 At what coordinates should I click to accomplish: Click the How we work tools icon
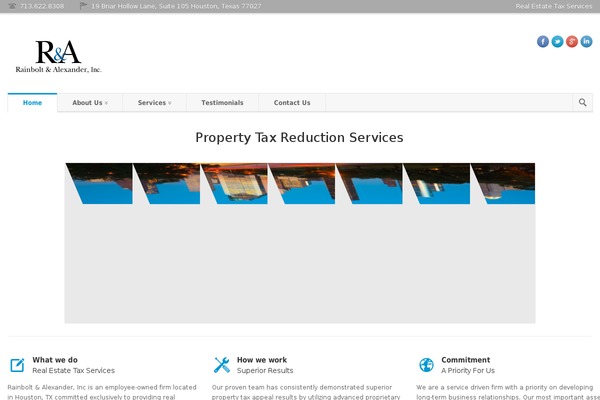point(222,365)
